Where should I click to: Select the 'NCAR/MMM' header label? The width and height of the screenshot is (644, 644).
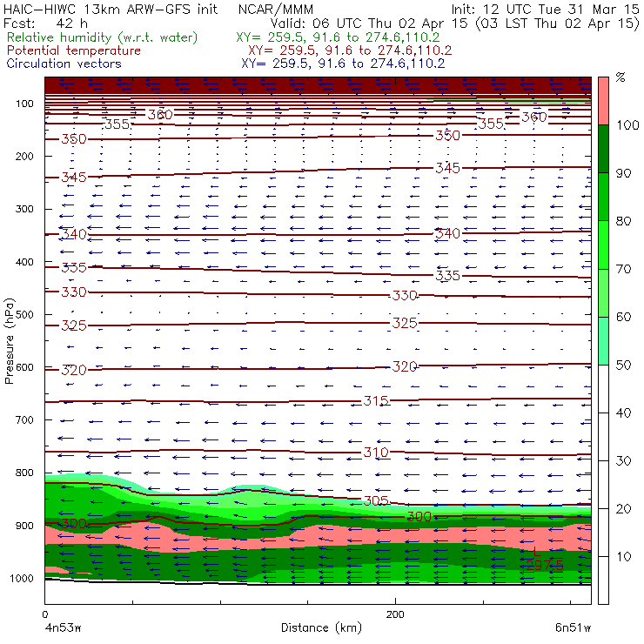(276, 9)
